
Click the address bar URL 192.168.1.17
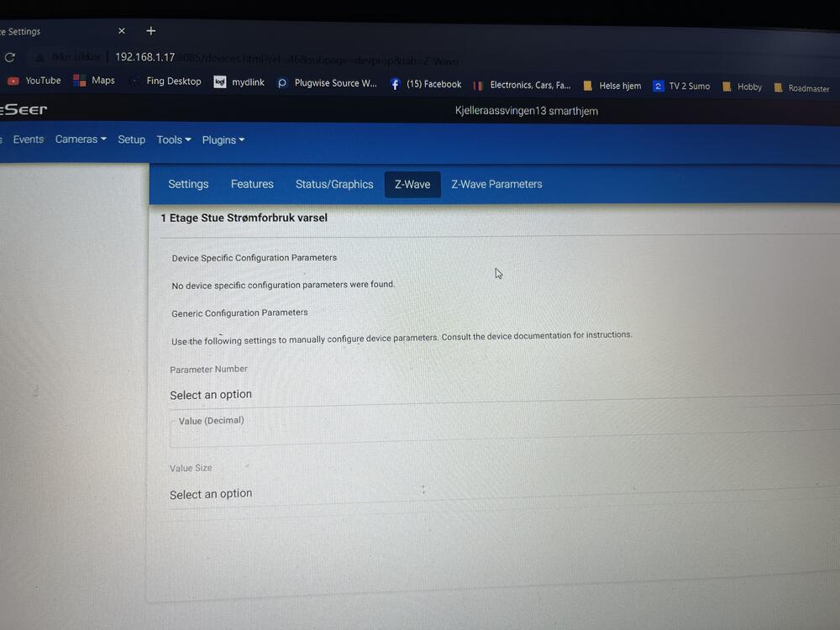tap(145, 57)
